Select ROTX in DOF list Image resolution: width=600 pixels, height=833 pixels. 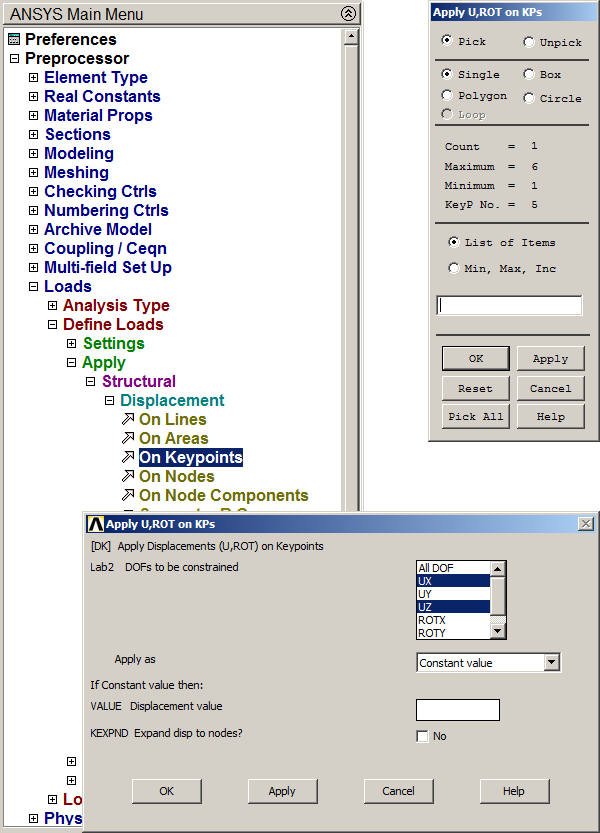tap(453, 620)
